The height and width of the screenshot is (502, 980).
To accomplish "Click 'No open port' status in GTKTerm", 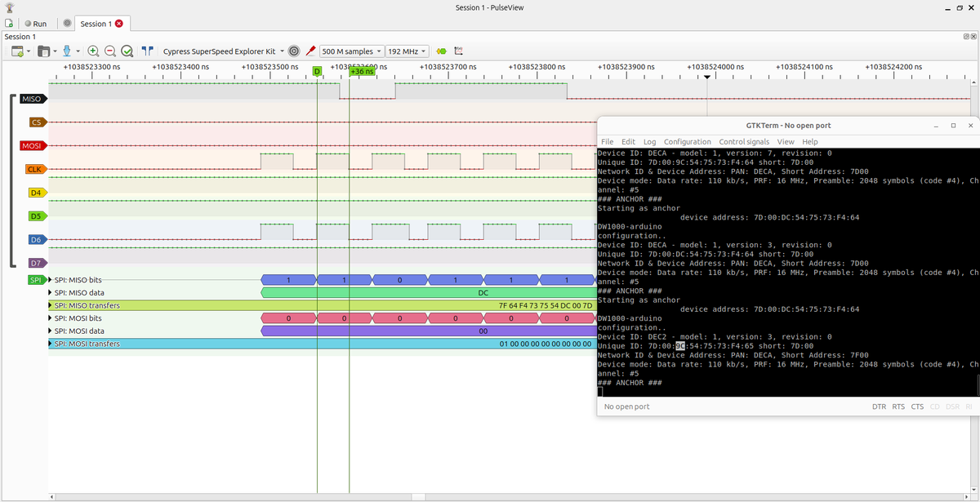I will point(626,406).
